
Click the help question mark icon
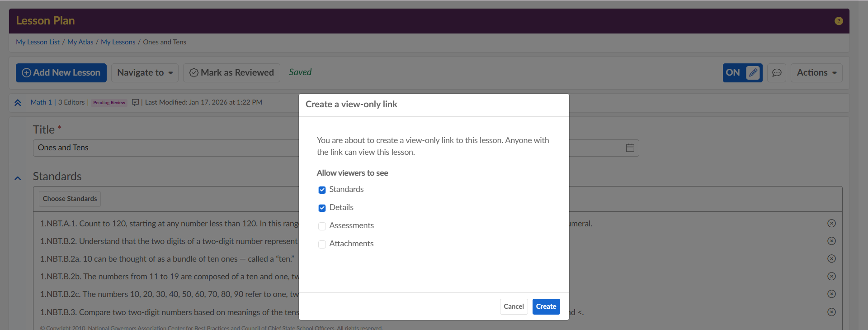click(838, 21)
